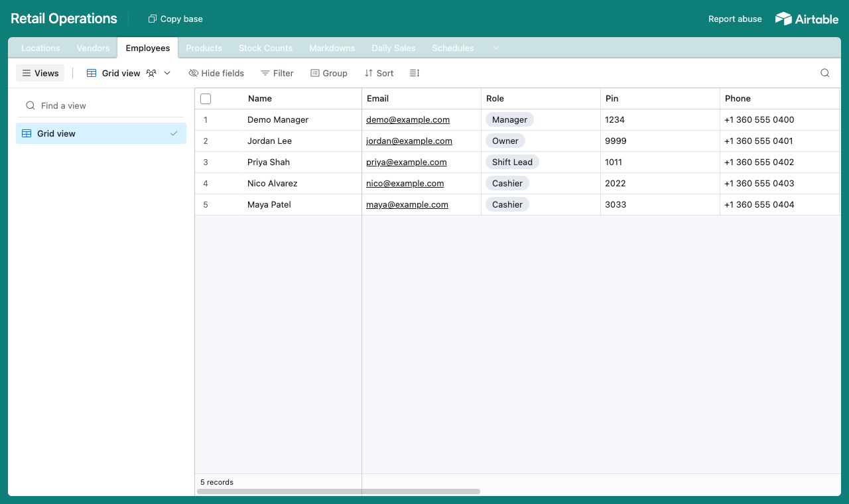Click the magnifier icon in Find a view
The height and width of the screenshot is (504, 849).
(x=31, y=105)
